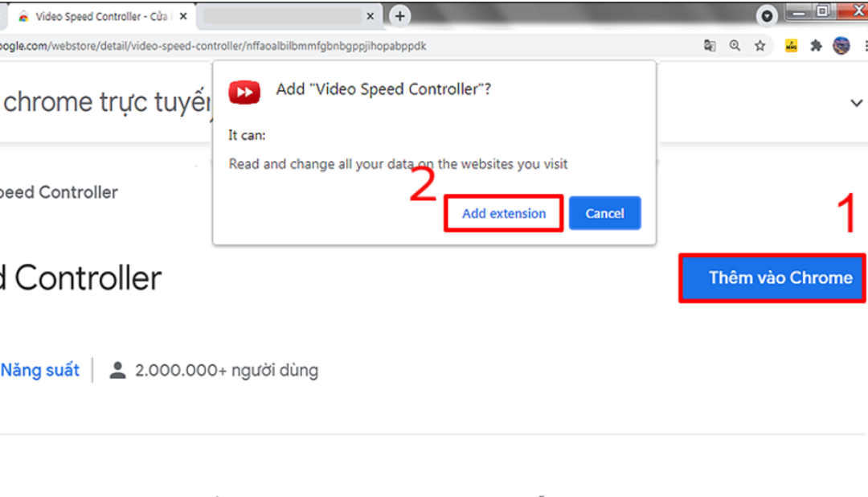Close the second browser tab
Image resolution: width=868 pixels, height=497 pixels.
pyautogui.click(x=371, y=17)
